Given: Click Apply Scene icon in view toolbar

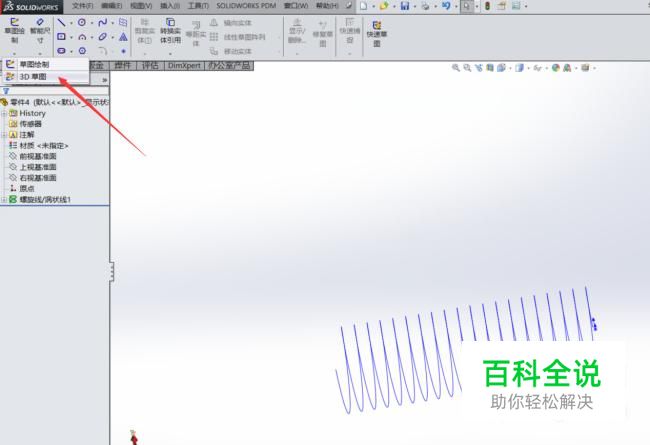Looking at the screenshot, I should click(x=567, y=68).
